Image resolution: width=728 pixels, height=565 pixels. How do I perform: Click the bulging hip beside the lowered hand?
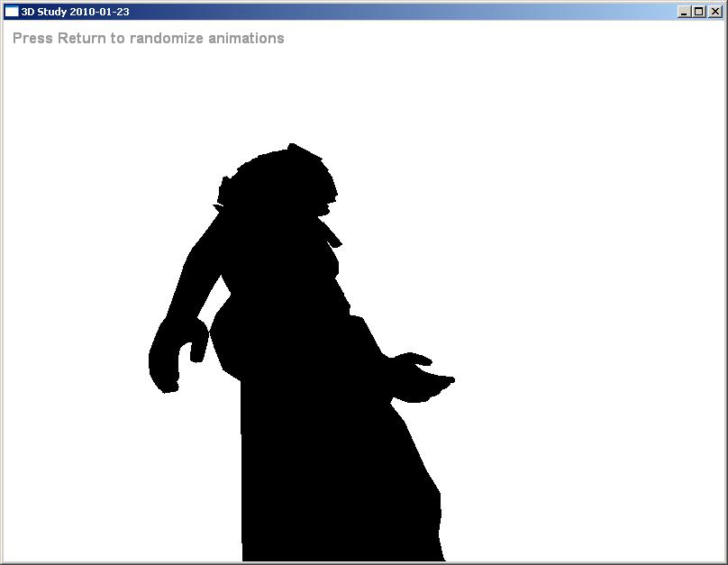(x=225, y=342)
